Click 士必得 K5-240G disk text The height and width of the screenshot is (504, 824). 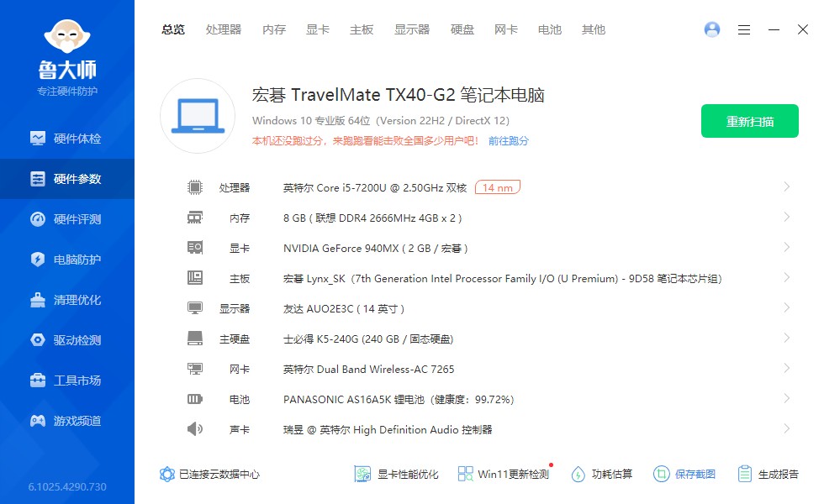point(368,339)
